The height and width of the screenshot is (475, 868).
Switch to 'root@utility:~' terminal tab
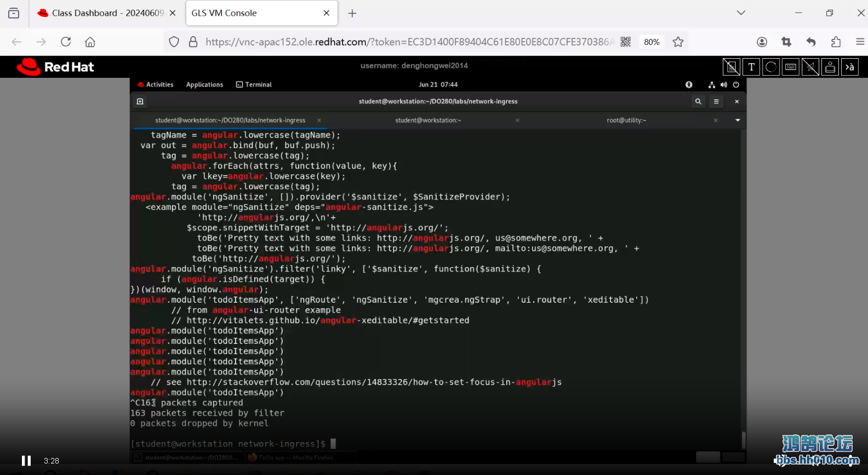point(626,120)
